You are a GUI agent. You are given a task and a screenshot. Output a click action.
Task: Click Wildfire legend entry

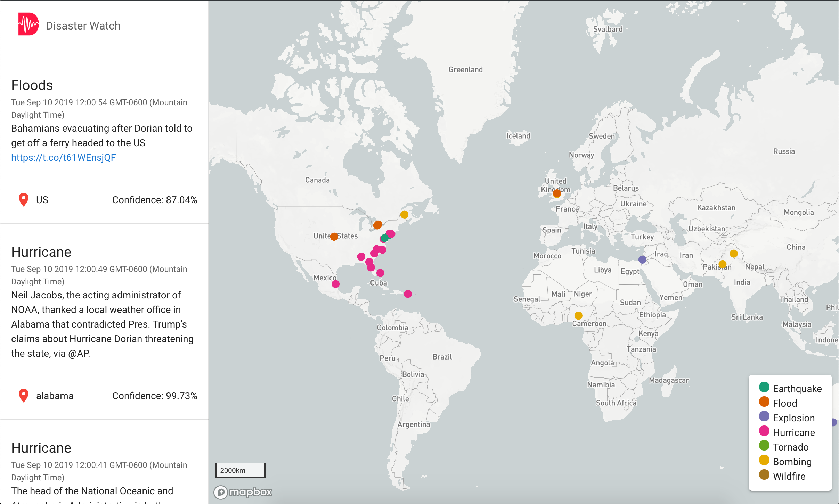click(x=789, y=476)
